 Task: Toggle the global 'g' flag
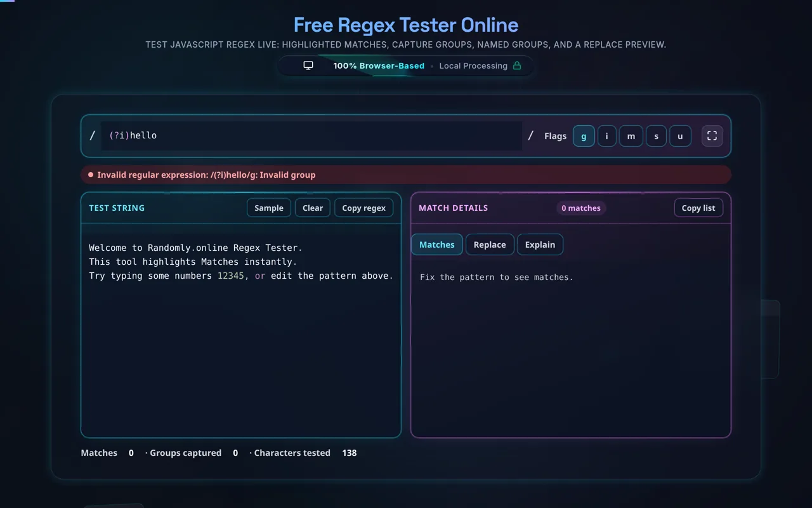click(x=584, y=136)
